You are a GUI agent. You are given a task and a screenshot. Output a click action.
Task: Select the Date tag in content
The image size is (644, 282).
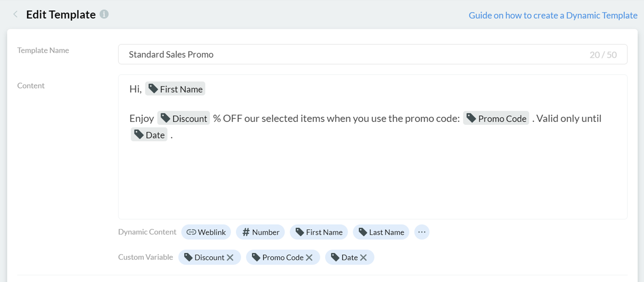pyautogui.click(x=149, y=134)
